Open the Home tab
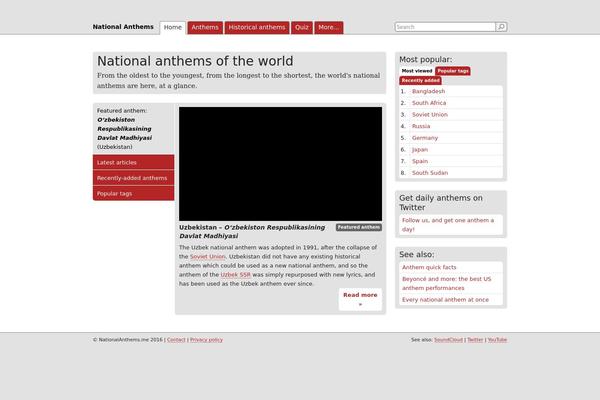 [x=173, y=28]
